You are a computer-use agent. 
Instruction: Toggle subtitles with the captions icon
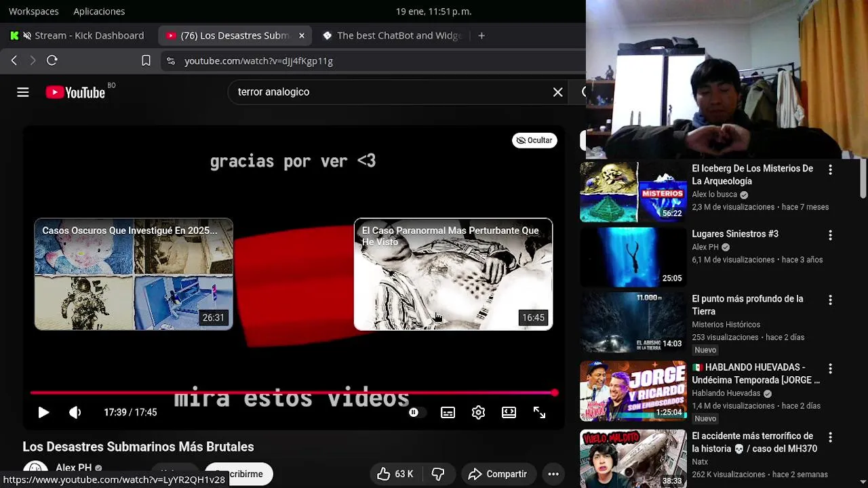point(448,412)
